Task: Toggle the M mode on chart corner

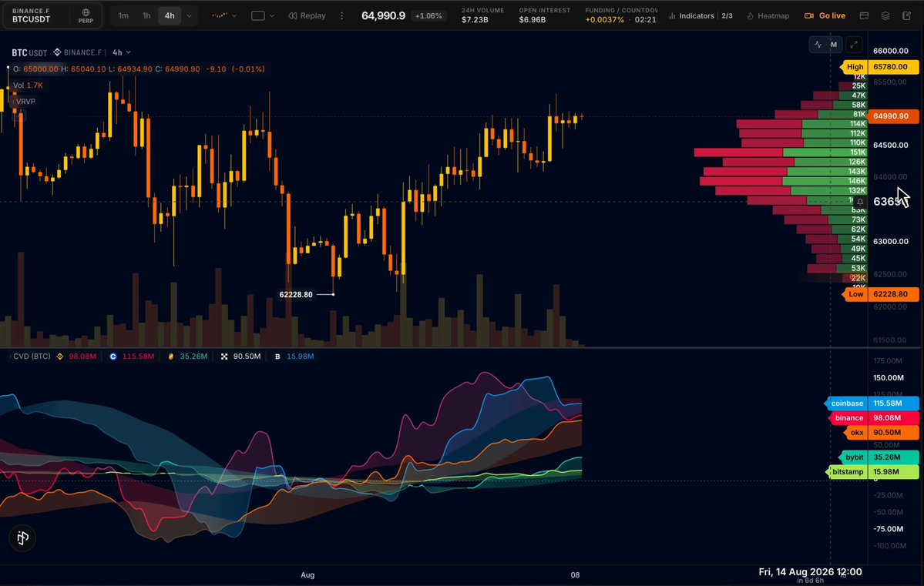Action: tap(833, 44)
